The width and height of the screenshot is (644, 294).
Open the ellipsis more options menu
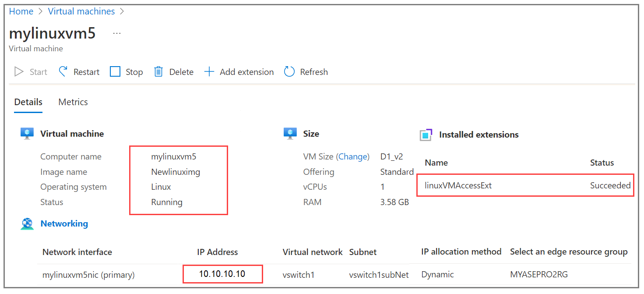coord(117,34)
